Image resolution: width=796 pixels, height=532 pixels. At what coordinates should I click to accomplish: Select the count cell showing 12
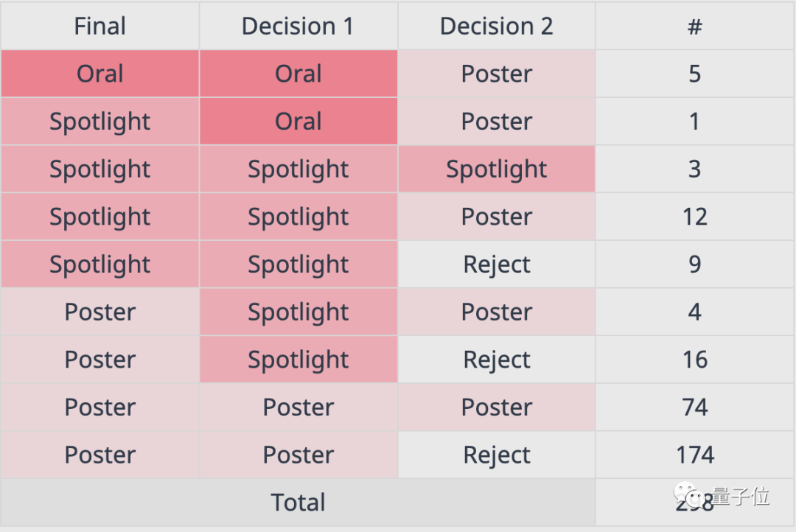(694, 217)
